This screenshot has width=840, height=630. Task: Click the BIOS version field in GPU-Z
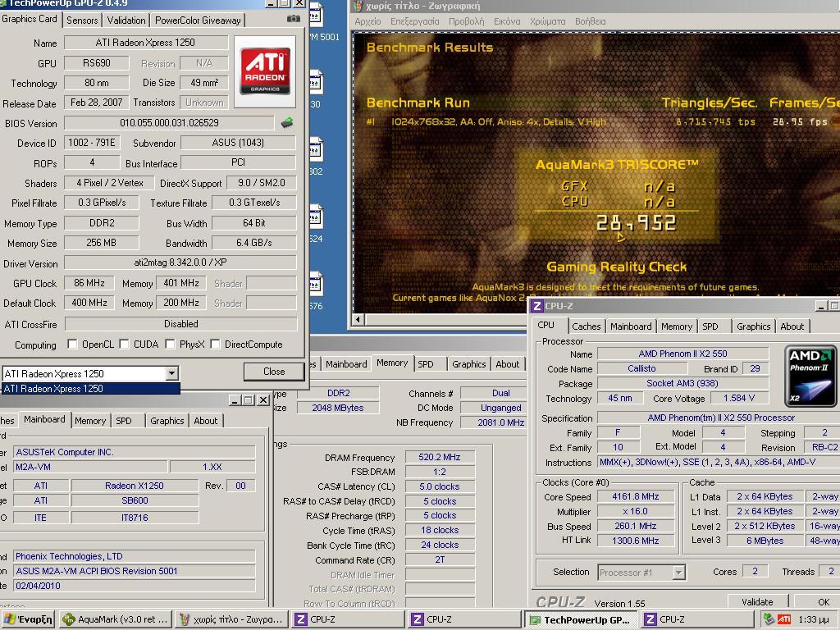point(169,123)
